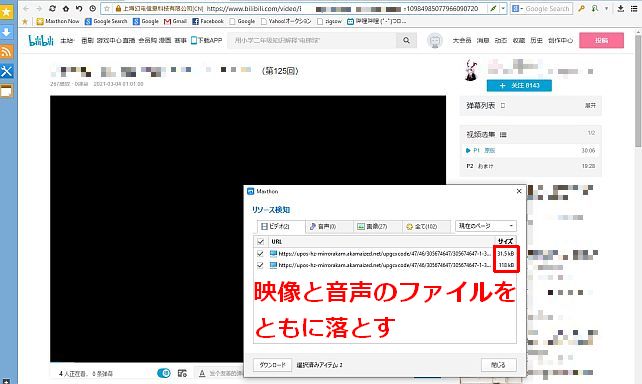This screenshot has width=642, height=384.
Task: Open the RSS feed sidebar icon
Action: click(7, 52)
